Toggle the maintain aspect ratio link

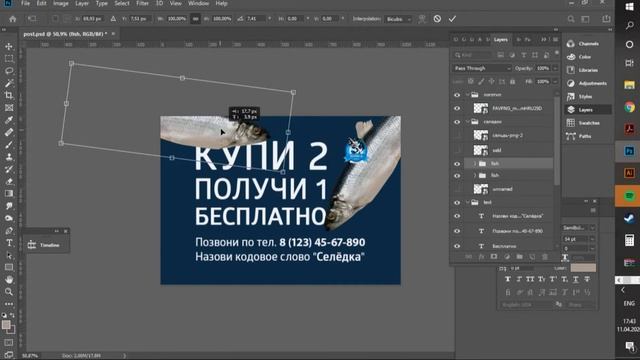(196, 19)
